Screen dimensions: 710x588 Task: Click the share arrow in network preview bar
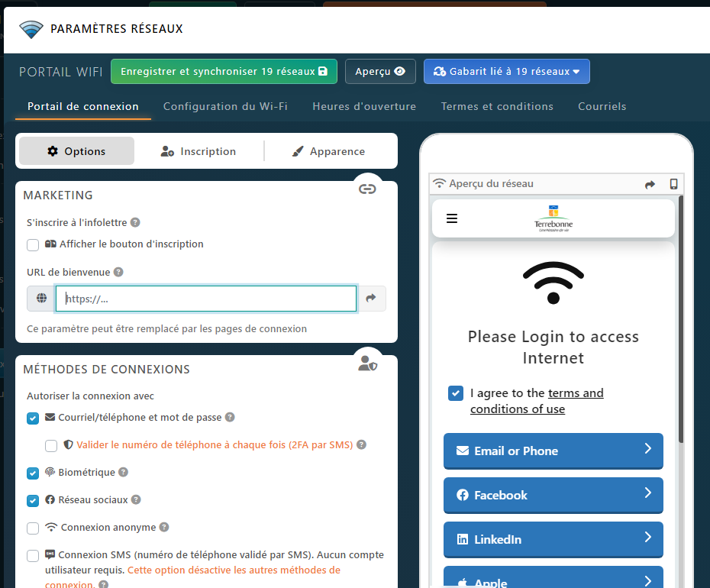pyautogui.click(x=650, y=184)
